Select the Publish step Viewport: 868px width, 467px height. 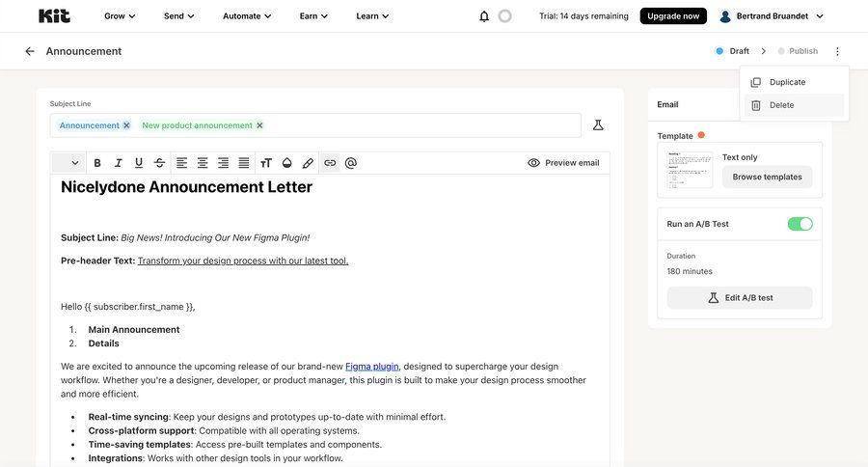coord(798,51)
